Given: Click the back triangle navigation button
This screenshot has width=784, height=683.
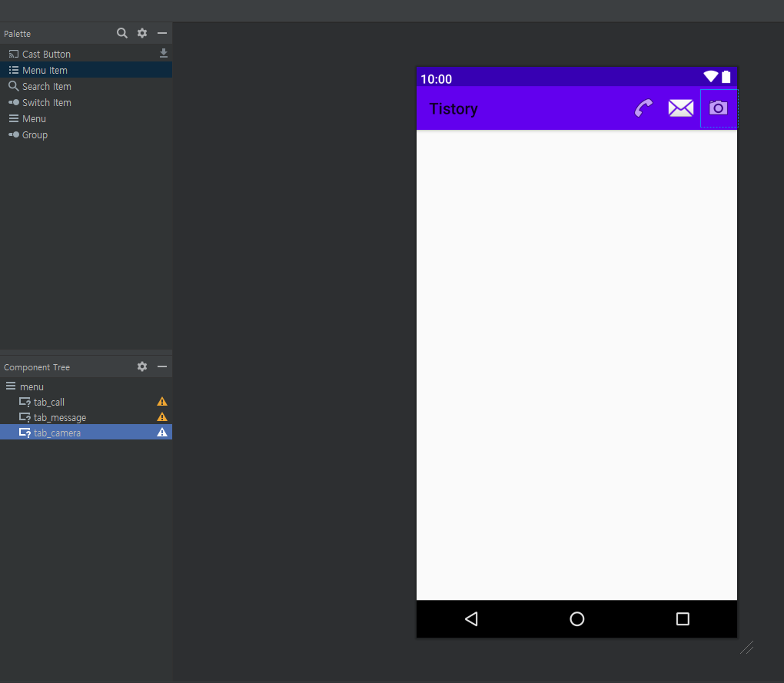Looking at the screenshot, I should [x=471, y=619].
